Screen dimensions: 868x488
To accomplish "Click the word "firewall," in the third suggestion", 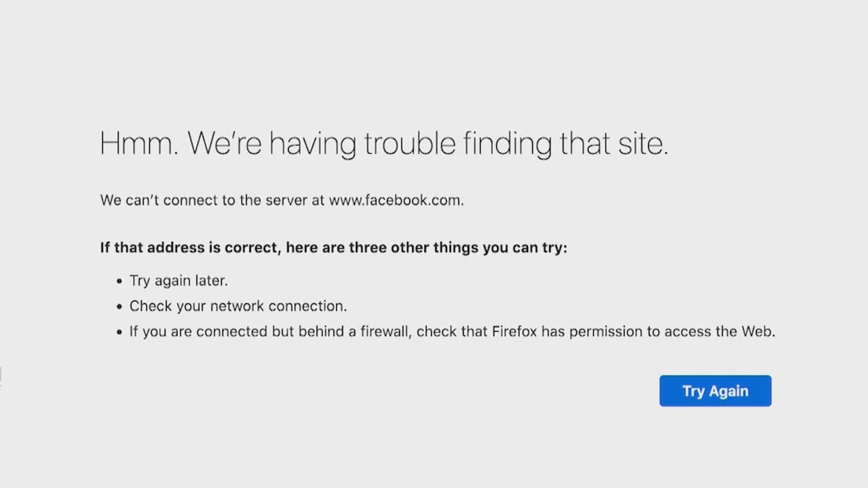I will point(386,332).
